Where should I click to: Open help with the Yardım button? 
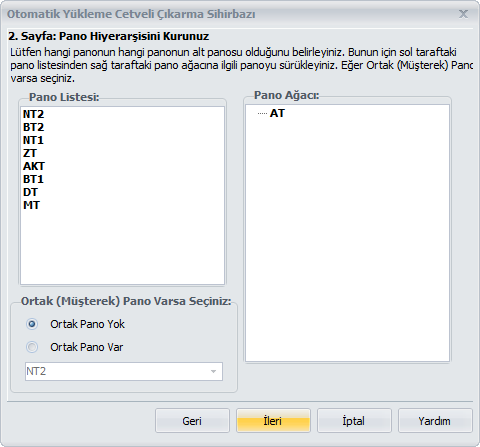[x=435, y=421]
